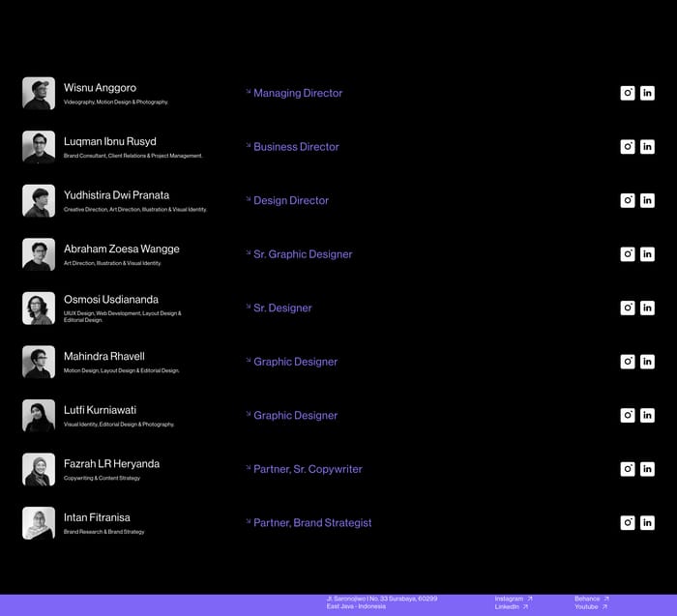Open the Youtube footer link
This screenshot has height=616, width=677.
[590, 606]
